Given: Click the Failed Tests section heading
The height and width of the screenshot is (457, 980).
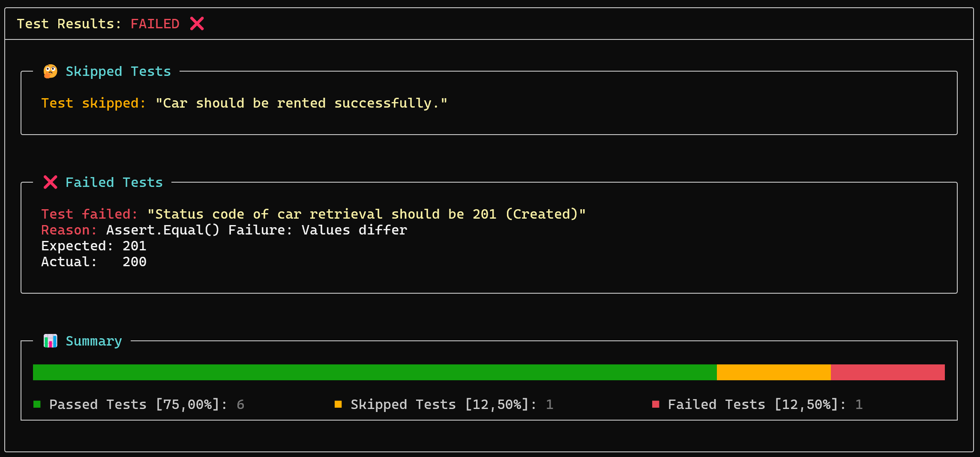Looking at the screenshot, I should pos(114,182).
